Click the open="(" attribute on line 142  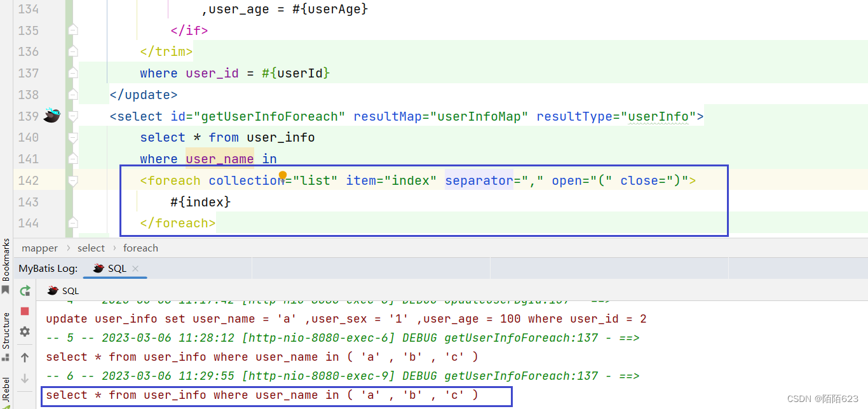click(x=582, y=180)
